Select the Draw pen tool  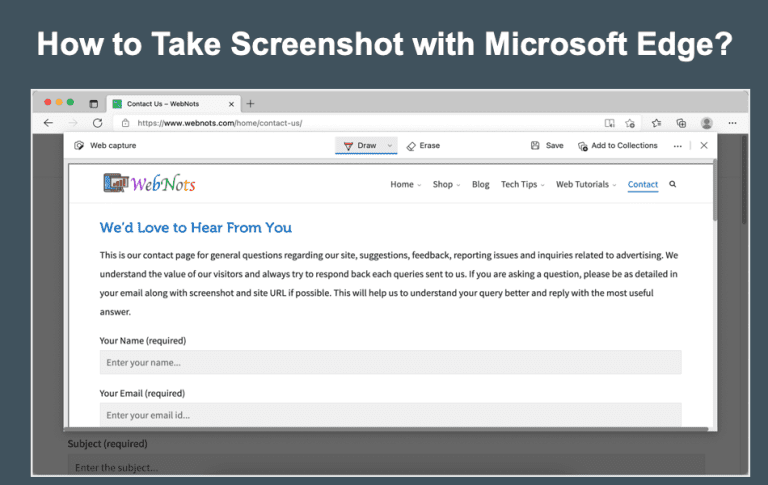(x=360, y=146)
